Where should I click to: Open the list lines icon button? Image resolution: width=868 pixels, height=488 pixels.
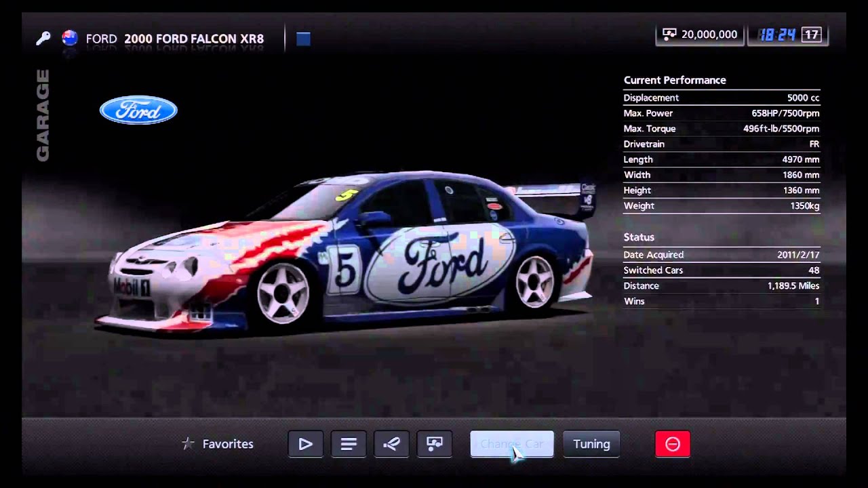[x=349, y=444]
